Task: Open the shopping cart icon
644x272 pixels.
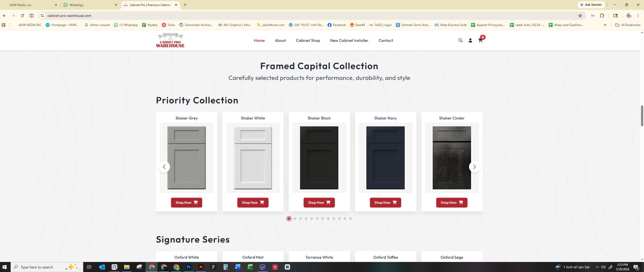Action: pyautogui.click(x=480, y=40)
